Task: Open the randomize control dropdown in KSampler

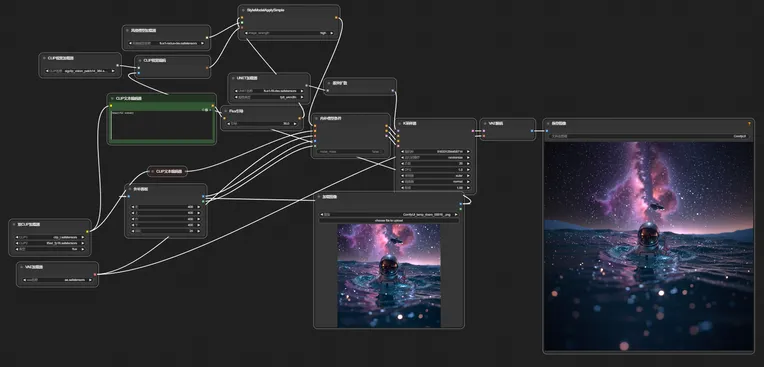Action: 436,157
